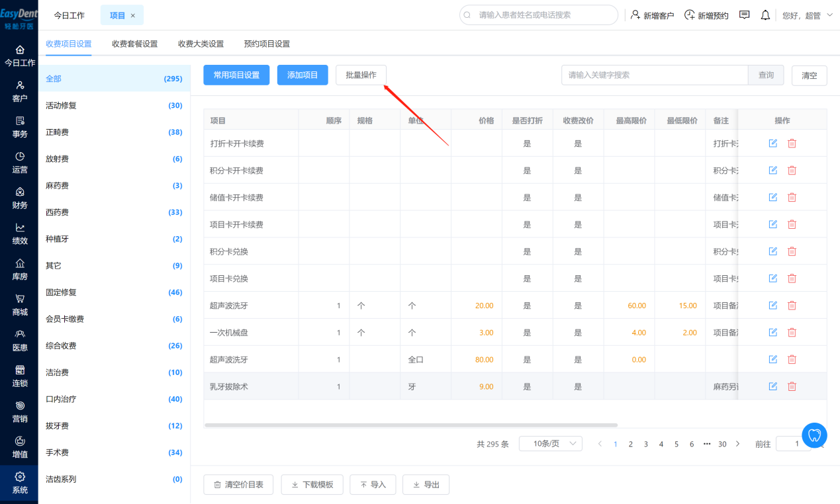The width and height of the screenshot is (840, 504).
Task: Select the 固定修复 category
Action: tap(114, 292)
